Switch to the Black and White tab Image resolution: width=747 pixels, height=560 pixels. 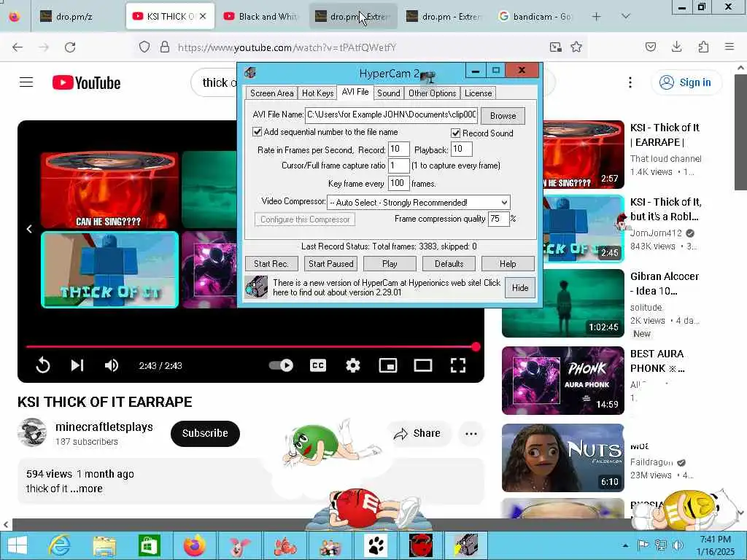point(260,16)
